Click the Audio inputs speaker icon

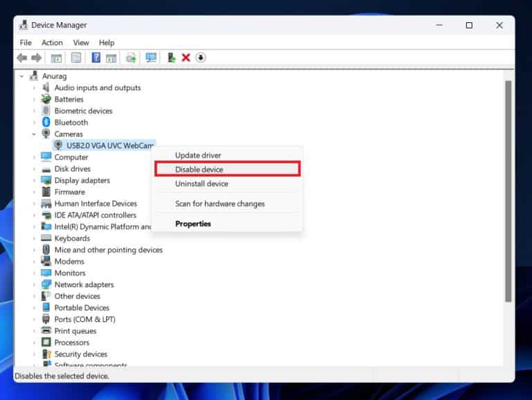coord(46,87)
